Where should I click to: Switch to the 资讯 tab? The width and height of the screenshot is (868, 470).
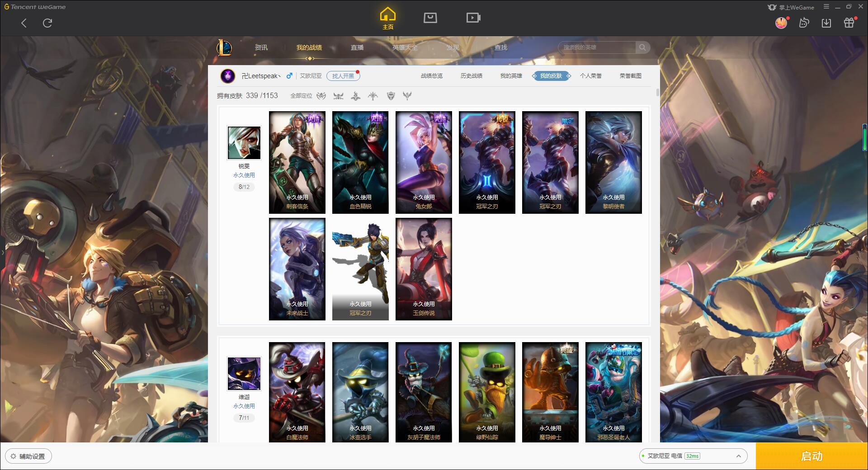coord(261,47)
